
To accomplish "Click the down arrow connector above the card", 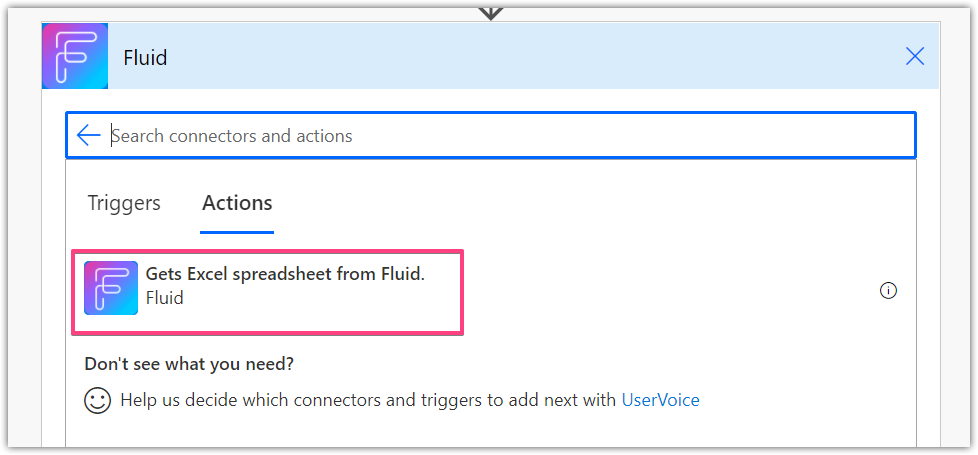I will pos(491,12).
